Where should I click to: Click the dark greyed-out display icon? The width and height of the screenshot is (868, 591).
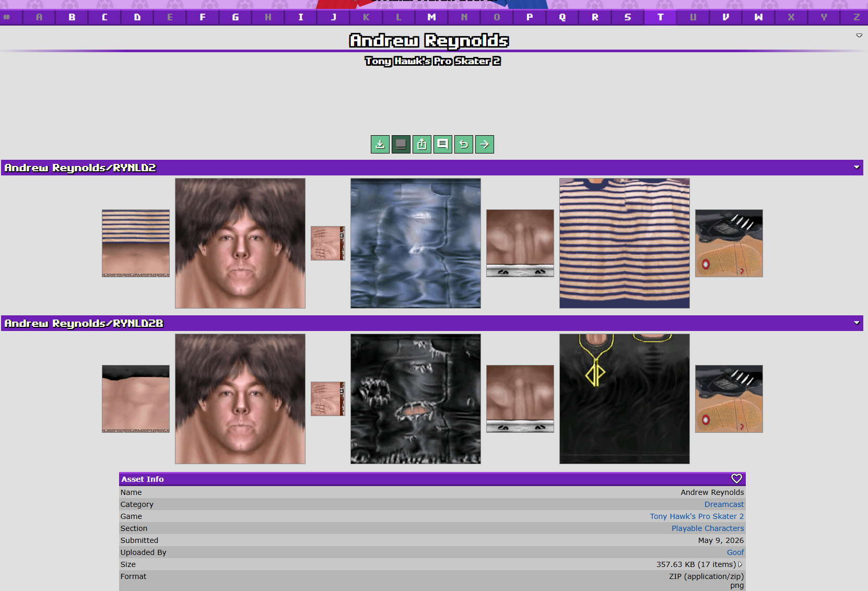401,144
